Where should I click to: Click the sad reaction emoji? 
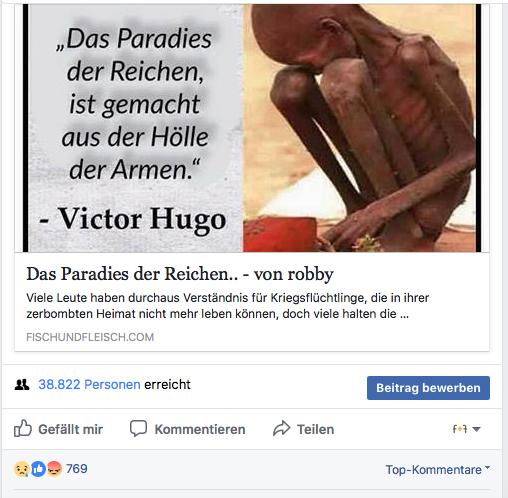(22, 469)
